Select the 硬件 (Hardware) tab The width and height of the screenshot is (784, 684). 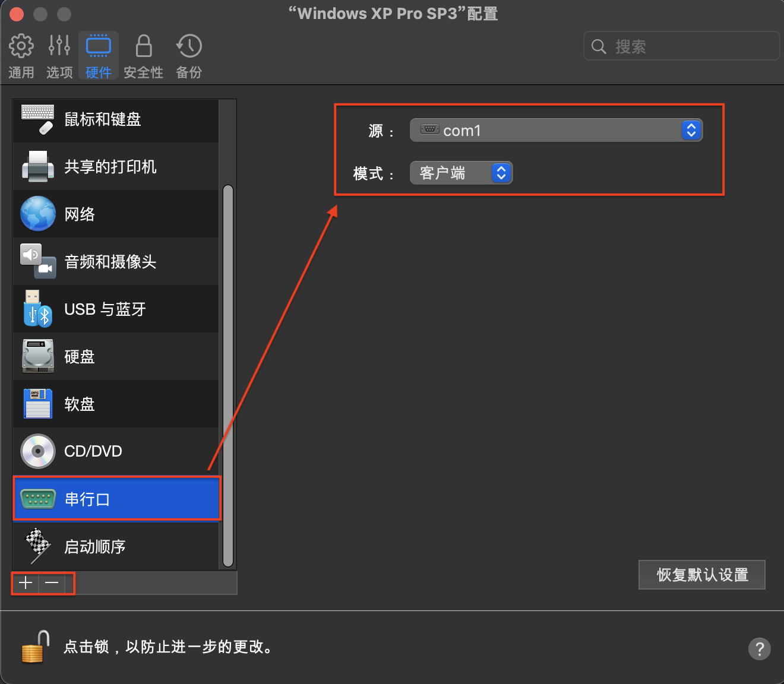click(x=99, y=56)
